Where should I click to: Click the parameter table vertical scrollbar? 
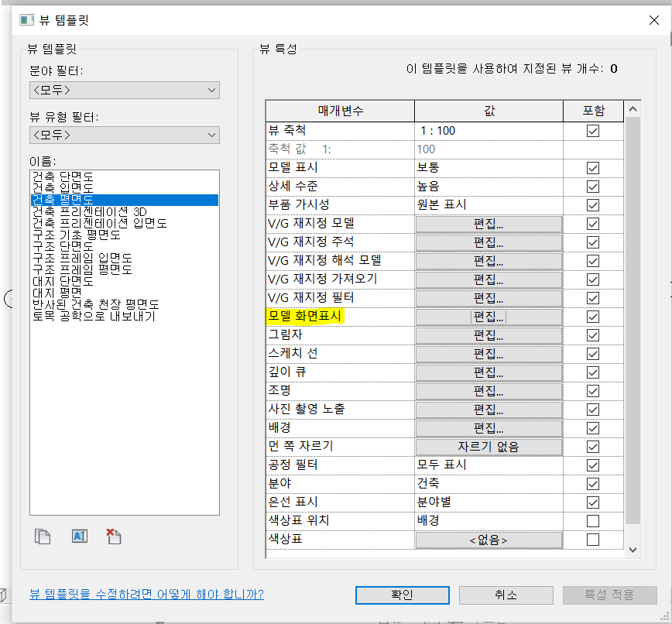(633, 310)
